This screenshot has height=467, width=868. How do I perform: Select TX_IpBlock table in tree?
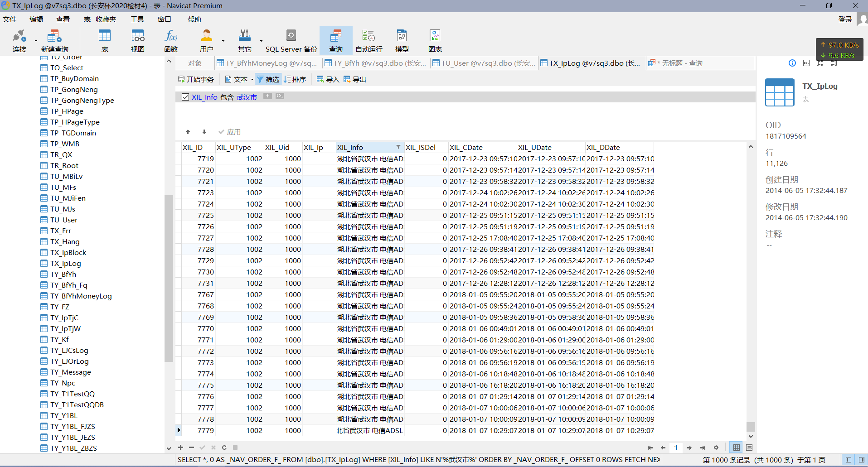pos(68,252)
